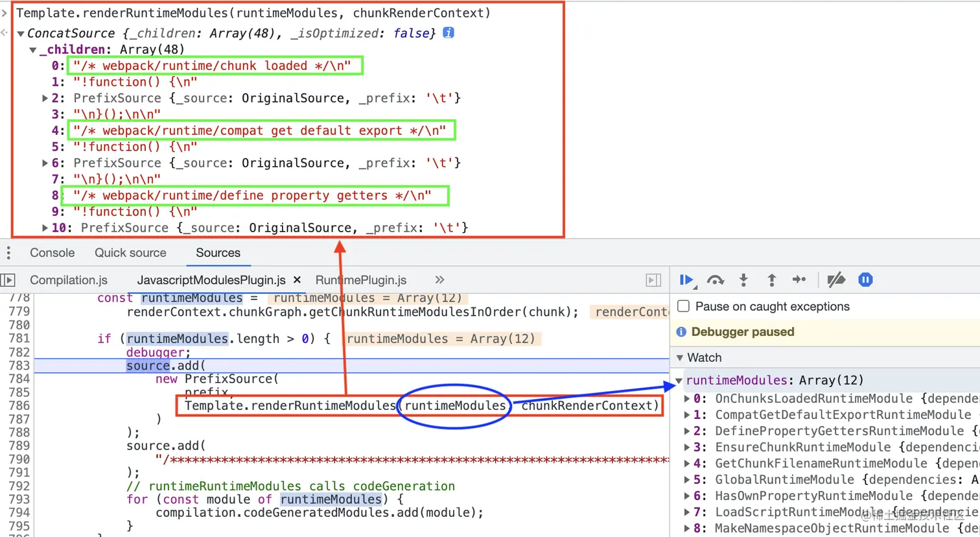
Task: Click source.add on line 783
Action: (165, 366)
